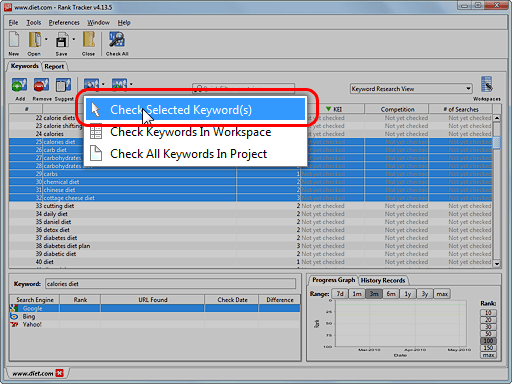Set graph Rank limit to 150

[488, 348]
